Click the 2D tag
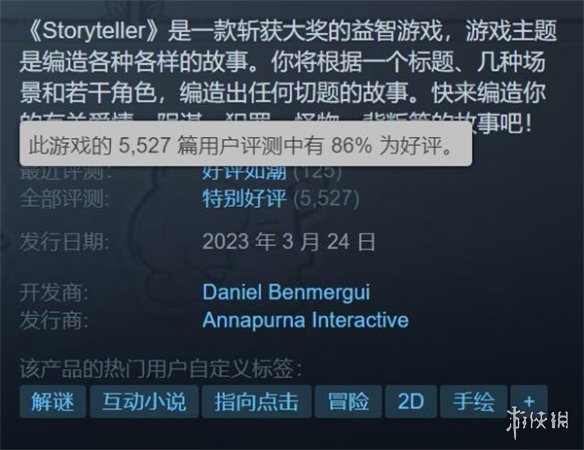Screen dimensions: 584x450 click(x=411, y=402)
